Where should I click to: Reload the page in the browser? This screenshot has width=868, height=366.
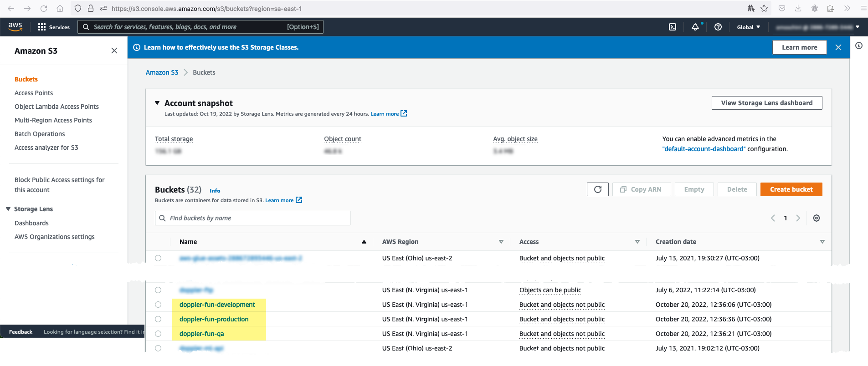tap(44, 8)
